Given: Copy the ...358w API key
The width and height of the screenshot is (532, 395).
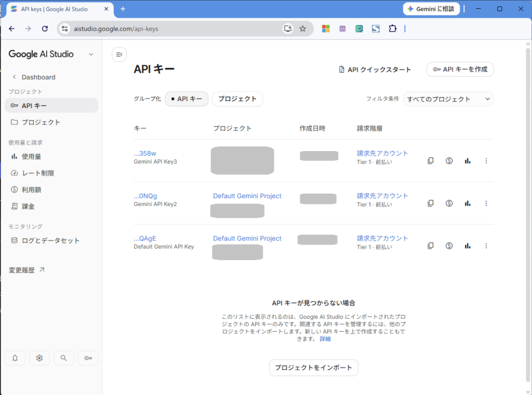Looking at the screenshot, I should [431, 161].
